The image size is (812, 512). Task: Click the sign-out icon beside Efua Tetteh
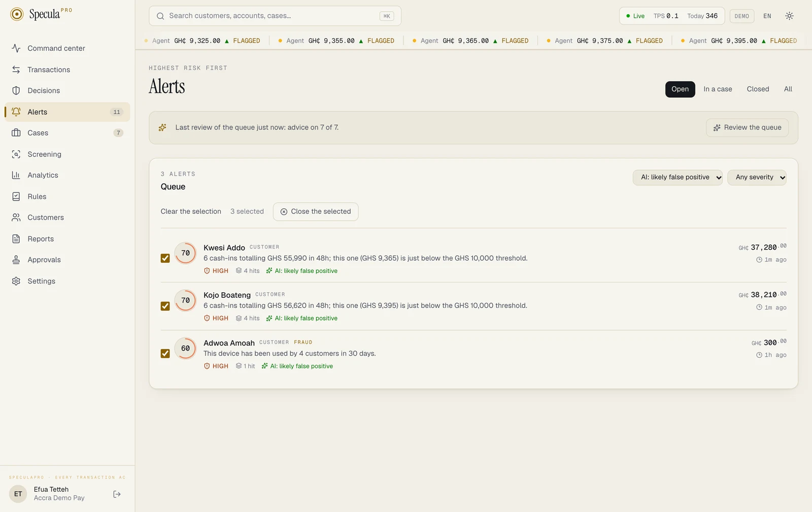point(117,494)
